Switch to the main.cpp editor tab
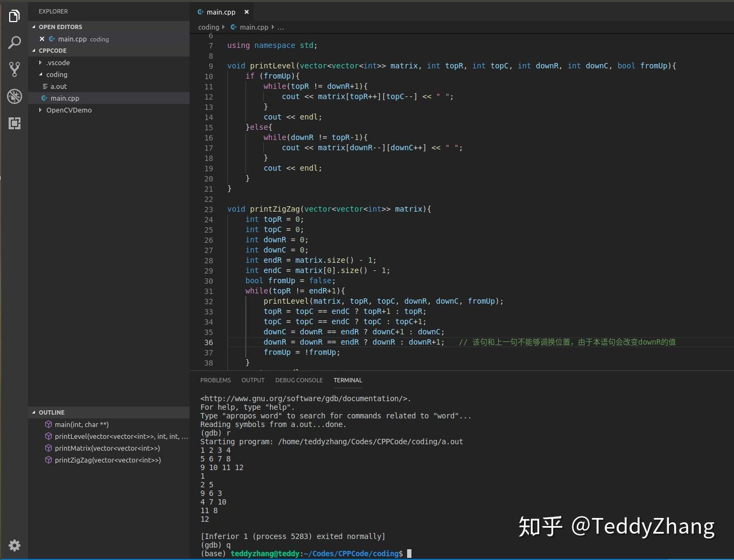 221,12
